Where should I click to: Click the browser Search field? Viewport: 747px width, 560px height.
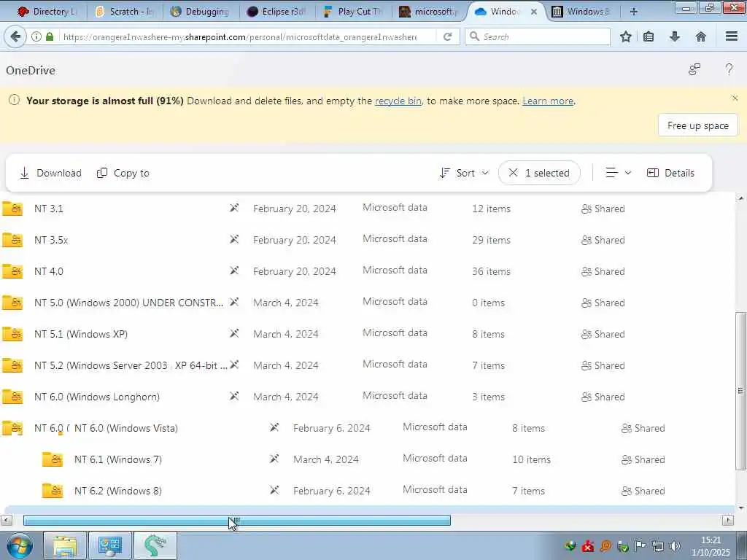pos(538,36)
